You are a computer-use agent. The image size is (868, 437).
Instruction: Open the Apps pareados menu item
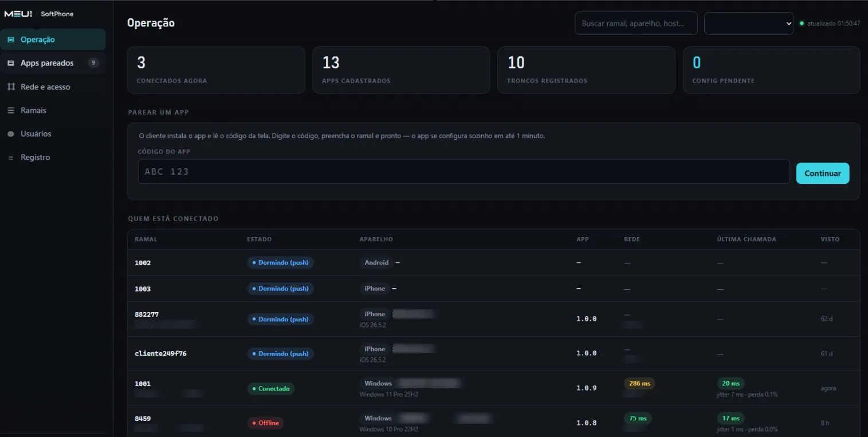click(x=53, y=63)
